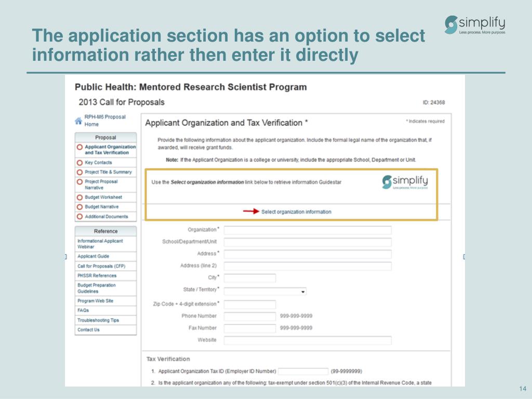Click the simplify logo in the yellow box
This screenshot has height=399, width=532.
405,182
